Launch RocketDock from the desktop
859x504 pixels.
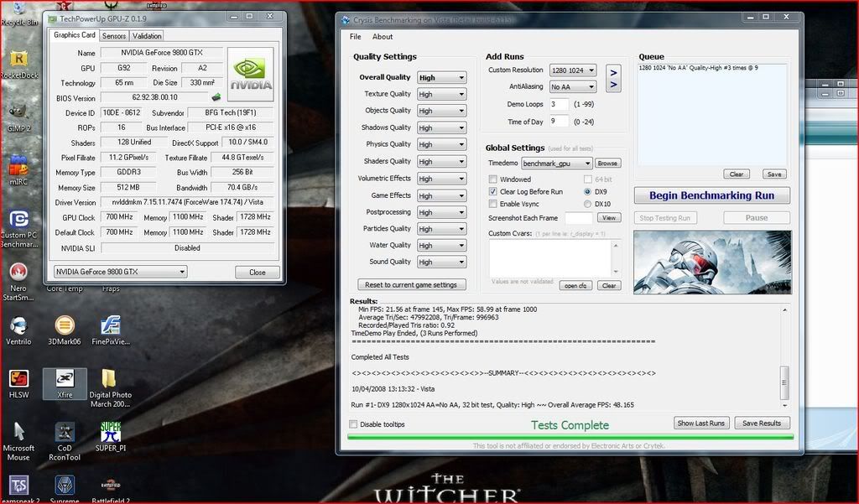coord(18,64)
